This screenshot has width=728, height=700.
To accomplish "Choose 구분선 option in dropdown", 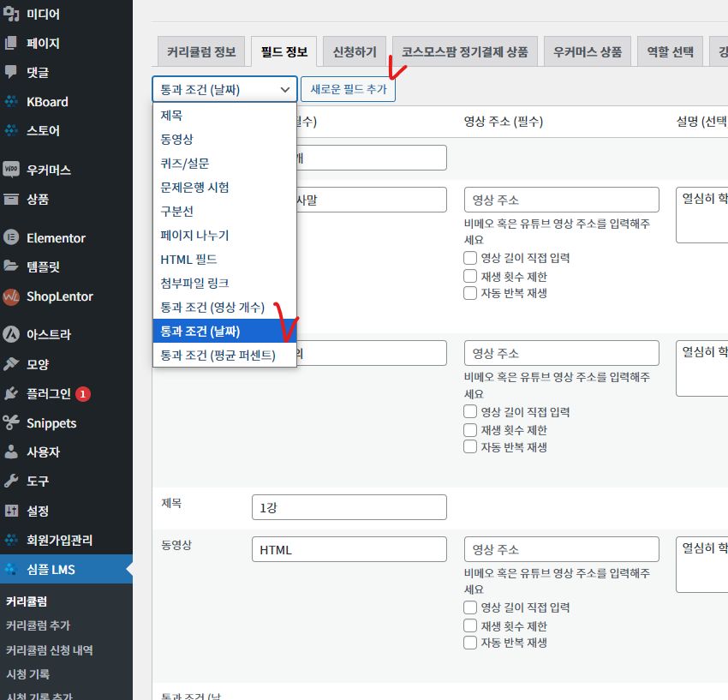I will tap(224, 212).
